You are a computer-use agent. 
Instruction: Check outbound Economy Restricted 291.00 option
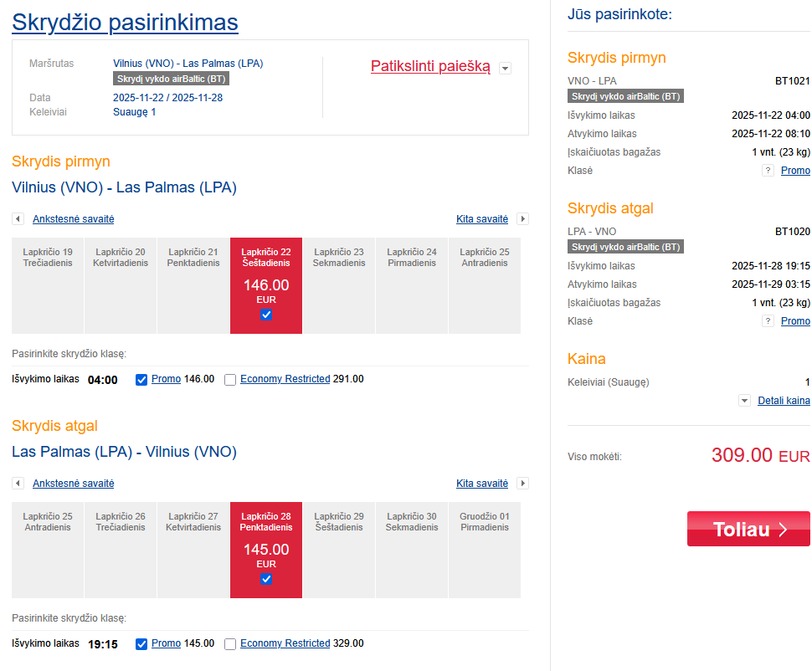point(230,380)
